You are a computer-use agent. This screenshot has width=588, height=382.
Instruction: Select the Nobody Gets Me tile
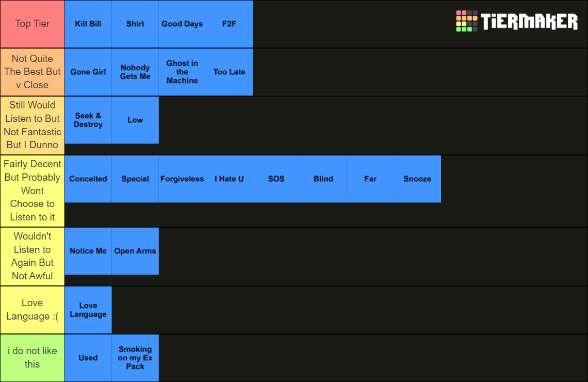click(135, 72)
